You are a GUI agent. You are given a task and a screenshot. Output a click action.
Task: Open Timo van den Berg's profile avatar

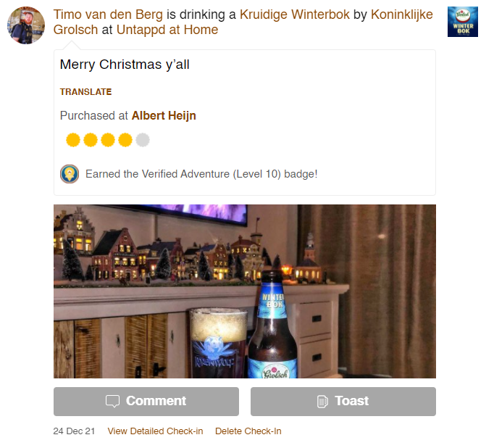(26, 25)
